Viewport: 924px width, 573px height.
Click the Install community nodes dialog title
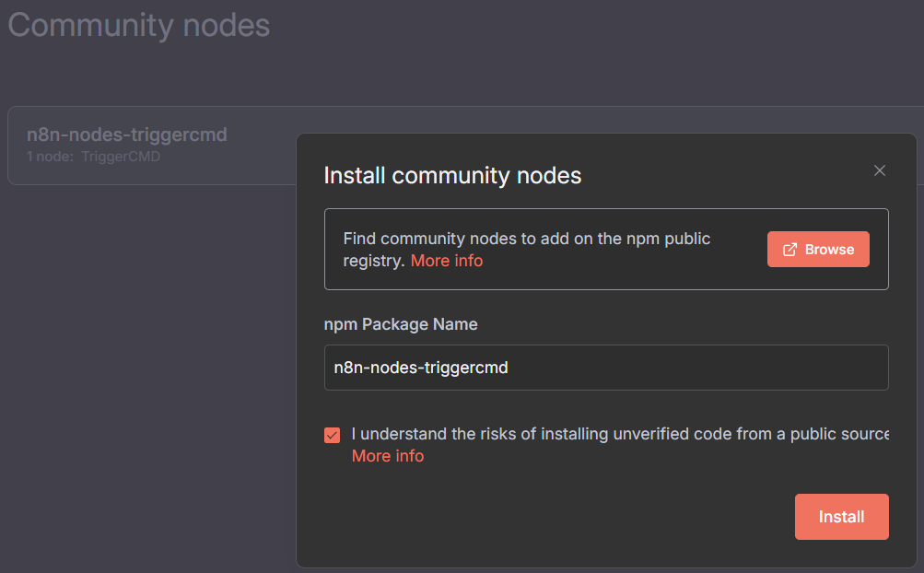click(452, 176)
